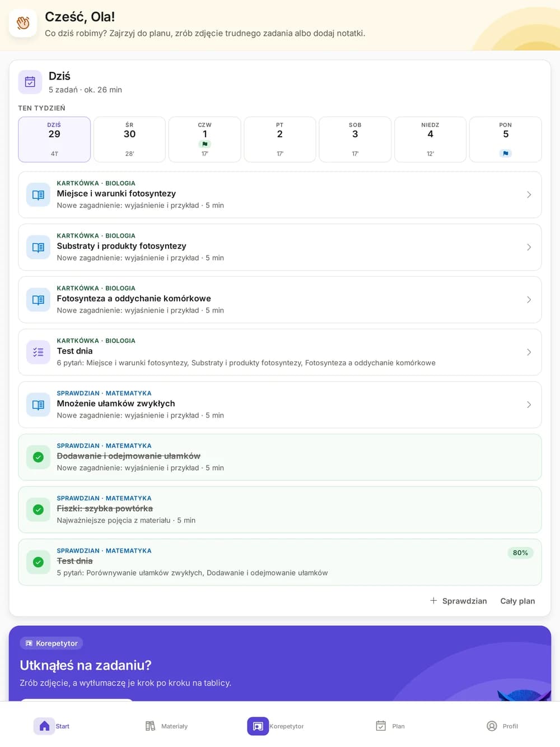The width and height of the screenshot is (560, 747).
Task: Click the Utknąłeś na zadaniu? heading
Action: point(86,665)
